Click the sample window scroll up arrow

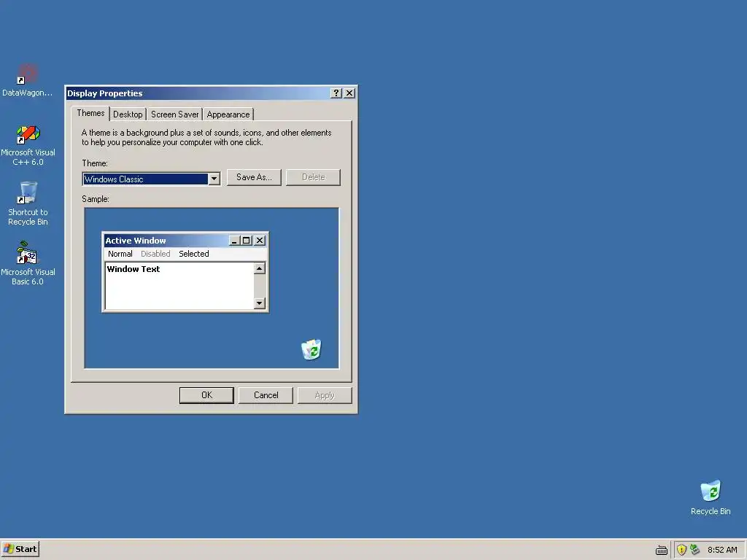pyautogui.click(x=259, y=268)
